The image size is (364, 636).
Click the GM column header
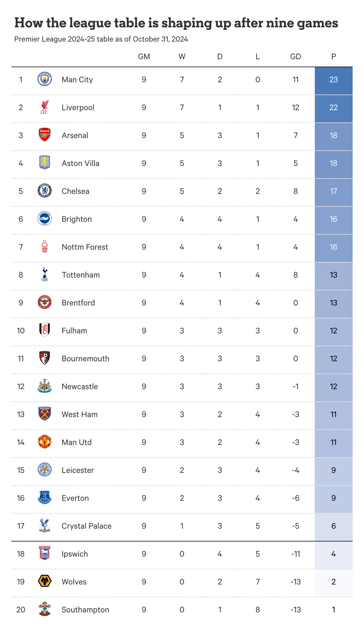(144, 57)
